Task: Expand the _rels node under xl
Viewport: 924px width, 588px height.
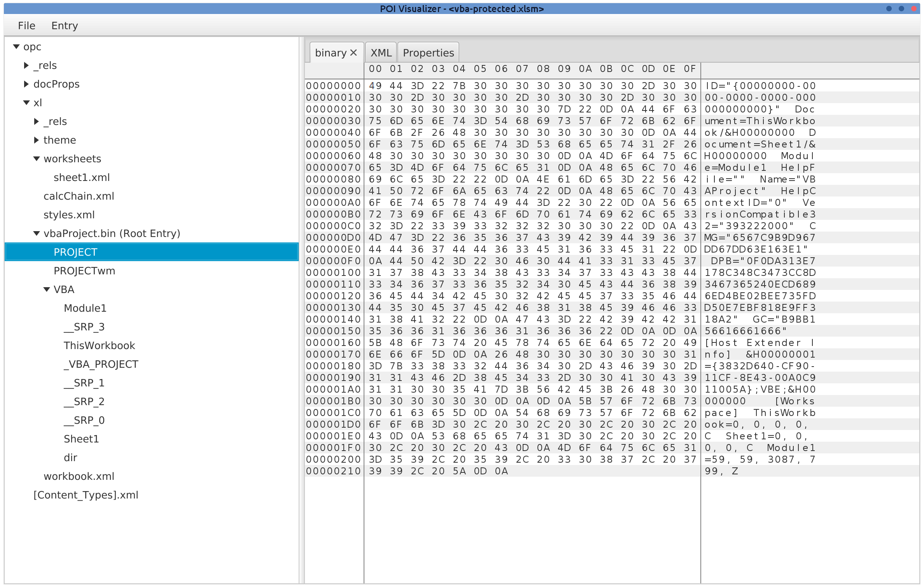Action: (36, 121)
